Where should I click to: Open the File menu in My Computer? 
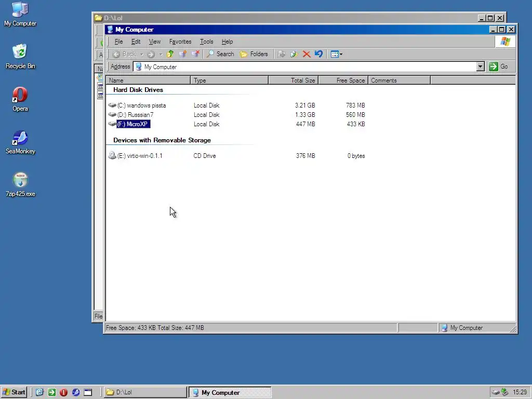coord(118,42)
